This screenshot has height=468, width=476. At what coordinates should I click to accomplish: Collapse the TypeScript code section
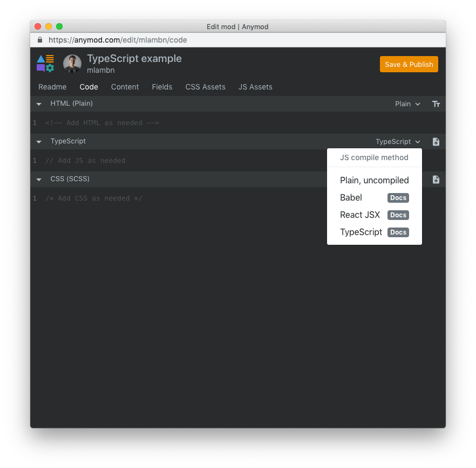point(38,141)
